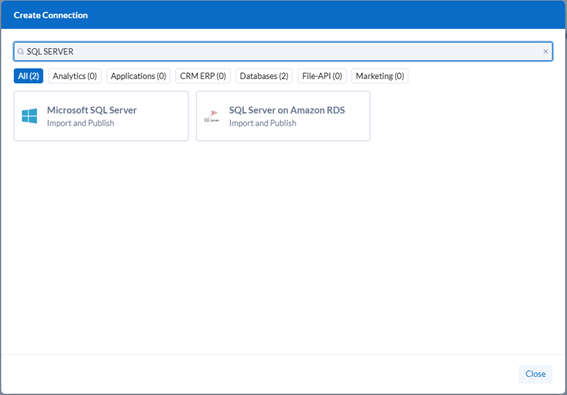Viewport: 567px width, 395px height.
Task: Click Import and Publish under Amazon RDS
Action: click(263, 123)
